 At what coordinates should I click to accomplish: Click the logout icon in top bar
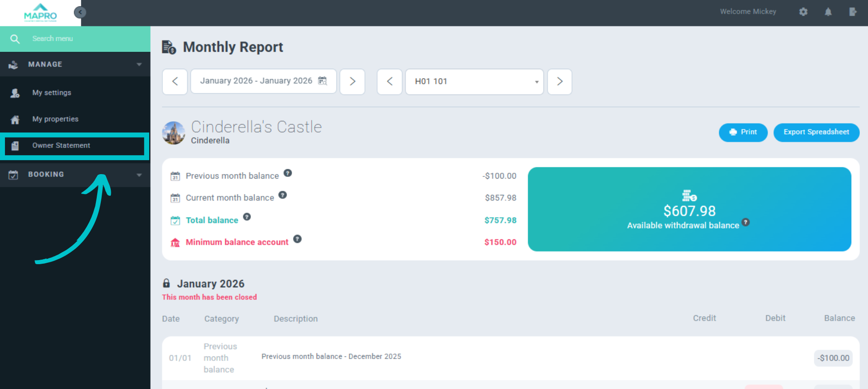pos(853,12)
